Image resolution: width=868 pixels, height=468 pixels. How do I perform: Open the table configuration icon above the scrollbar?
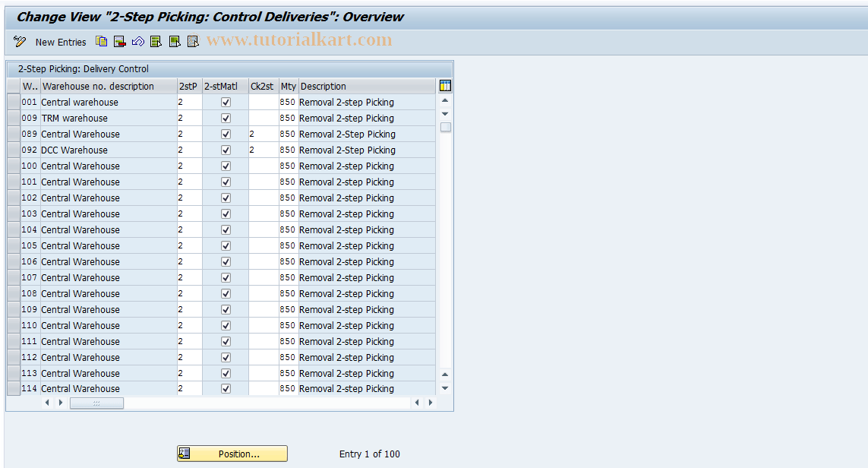[x=445, y=85]
